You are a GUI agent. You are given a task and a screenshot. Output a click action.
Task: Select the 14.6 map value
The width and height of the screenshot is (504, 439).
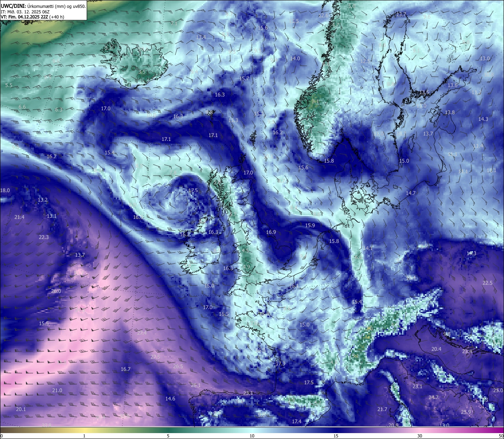pos(170,399)
